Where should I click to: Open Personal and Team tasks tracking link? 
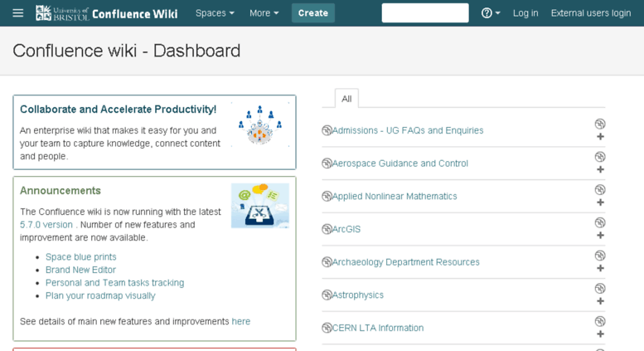114,282
